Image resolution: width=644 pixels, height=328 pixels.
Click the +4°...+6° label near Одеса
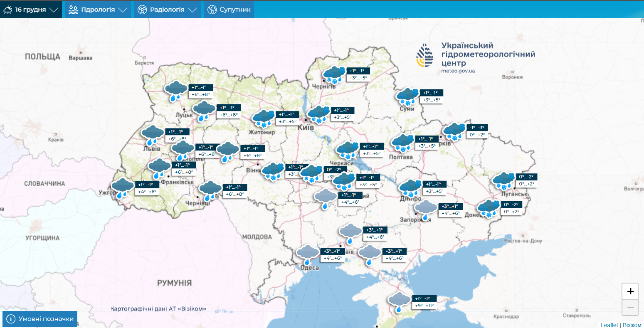click(333, 258)
